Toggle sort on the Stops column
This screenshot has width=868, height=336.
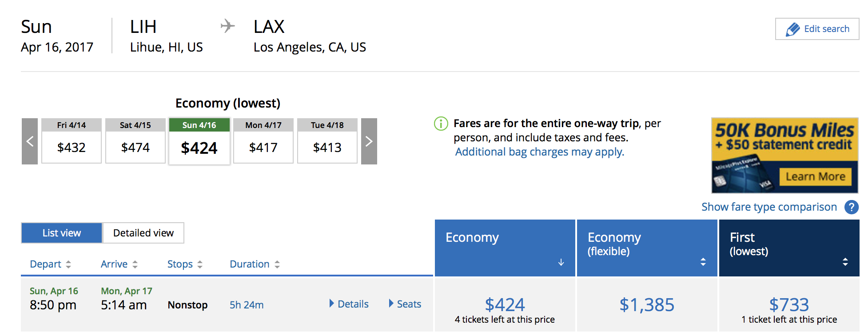pos(199,264)
